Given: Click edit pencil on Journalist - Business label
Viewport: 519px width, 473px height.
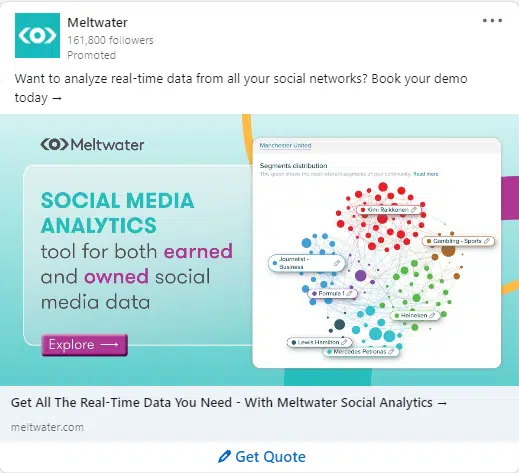Looking at the screenshot, I should [337, 263].
